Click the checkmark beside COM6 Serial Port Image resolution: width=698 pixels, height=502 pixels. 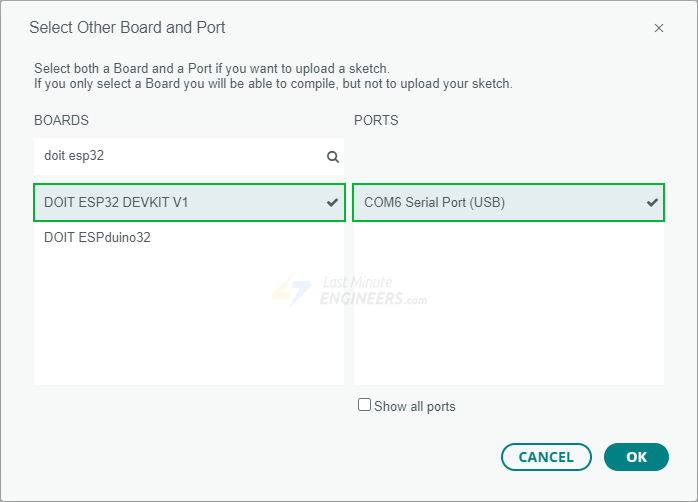(x=652, y=202)
